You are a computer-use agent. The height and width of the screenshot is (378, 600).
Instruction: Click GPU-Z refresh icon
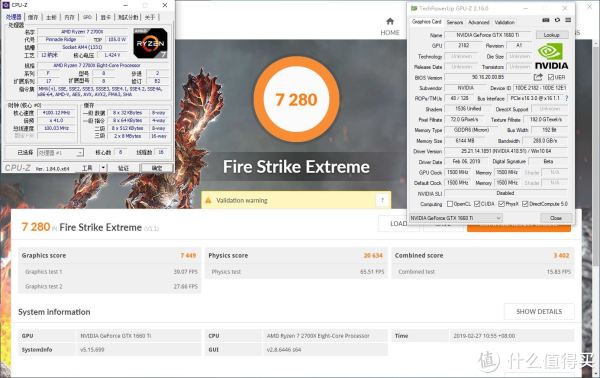coord(557,20)
